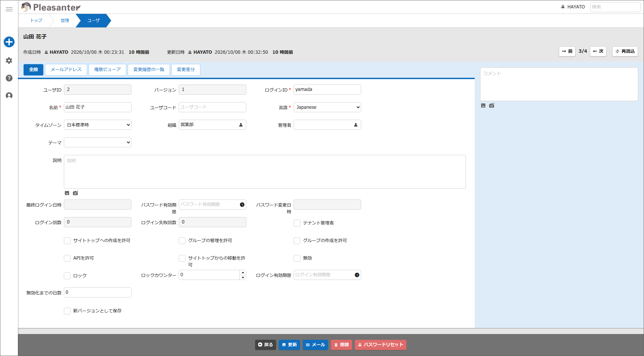Click in the コメント text area
This screenshot has height=356, width=644.
click(559, 84)
